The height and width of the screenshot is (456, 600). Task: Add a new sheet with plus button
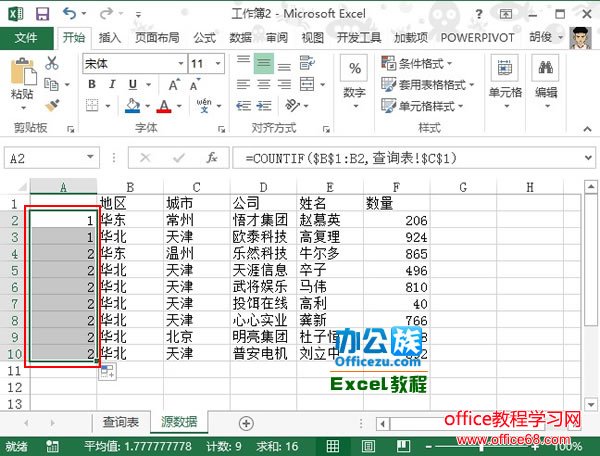coord(246,423)
